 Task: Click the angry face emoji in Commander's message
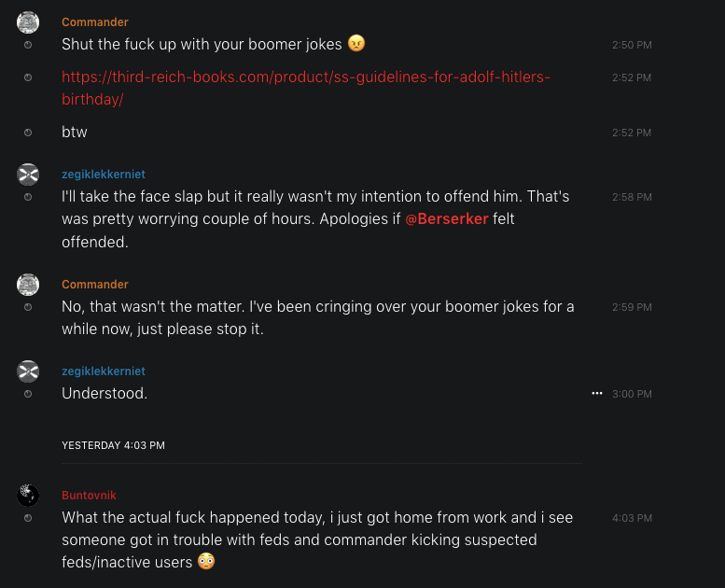click(x=356, y=44)
